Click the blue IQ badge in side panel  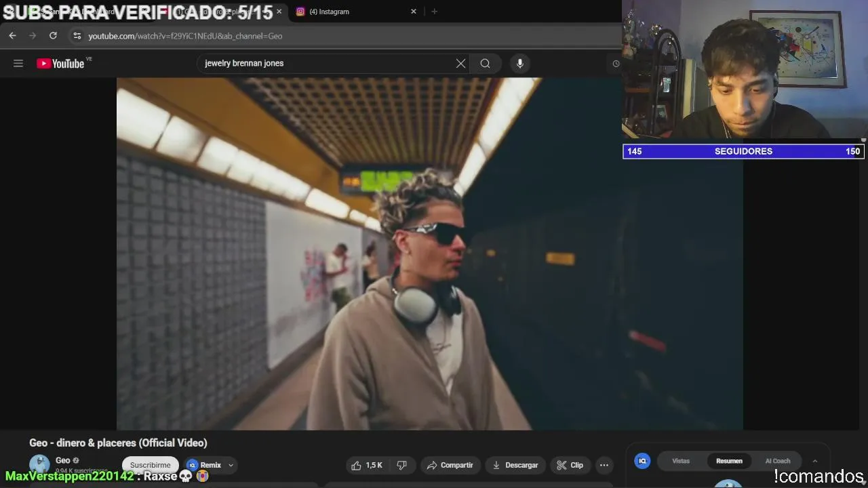642,461
